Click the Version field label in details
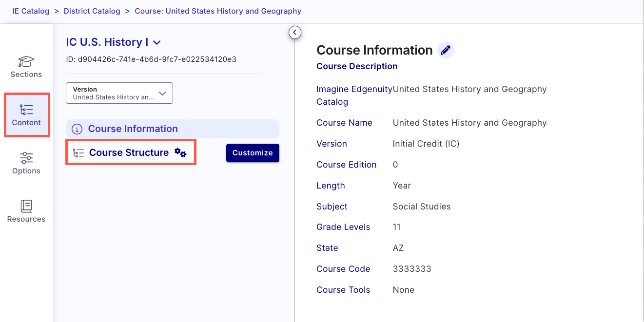The width and height of the screenshot is (644, 322). click(332, 144)
